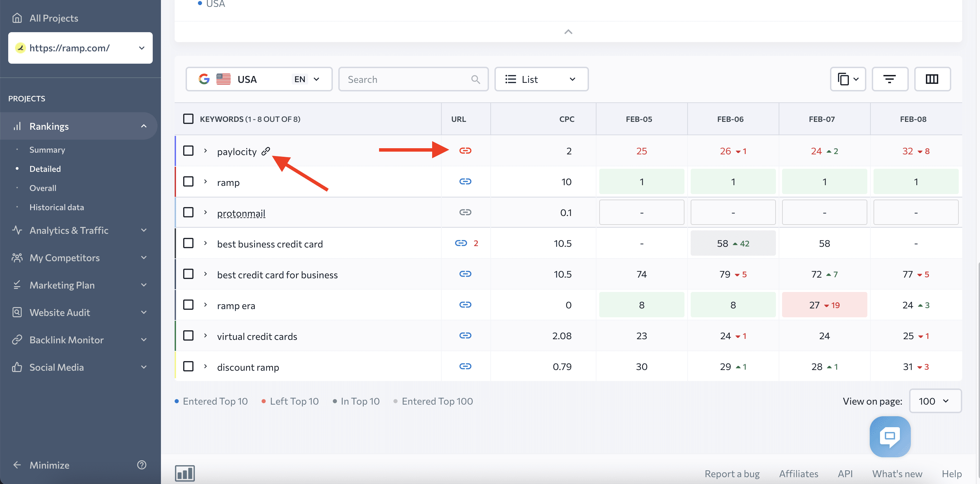Open the List view dropdown
Viewport: 980px width, 484px height.
pyautogui.click(x=541, y=79)
